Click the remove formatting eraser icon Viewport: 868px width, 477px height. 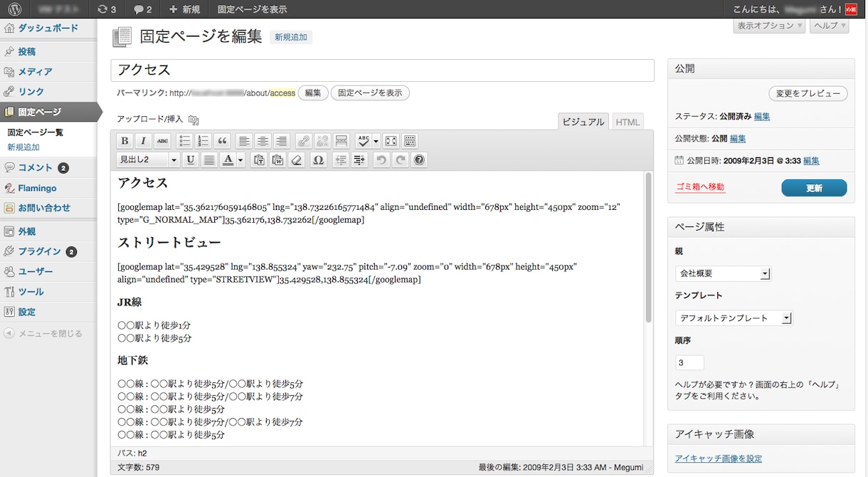tap(297, 160)
